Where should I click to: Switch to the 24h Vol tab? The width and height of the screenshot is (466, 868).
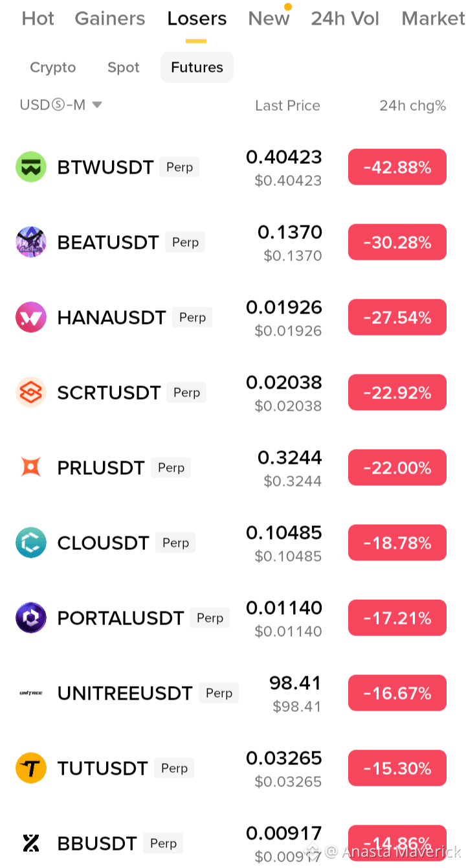(x=345, y=18)
